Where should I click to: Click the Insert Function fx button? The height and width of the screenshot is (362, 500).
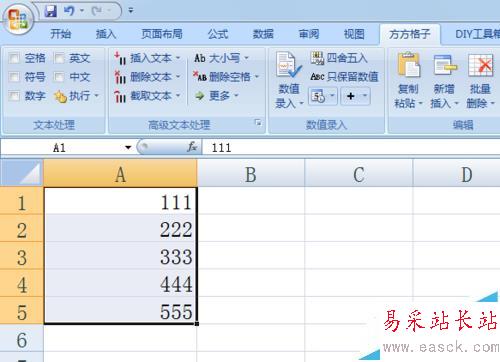coord(192,147)
